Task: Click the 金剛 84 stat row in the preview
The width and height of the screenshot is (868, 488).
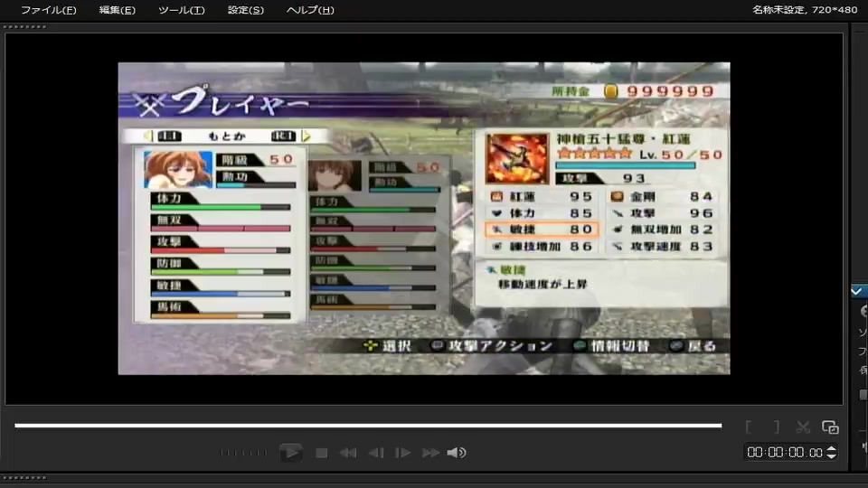Action: click(x=663, y=196)
